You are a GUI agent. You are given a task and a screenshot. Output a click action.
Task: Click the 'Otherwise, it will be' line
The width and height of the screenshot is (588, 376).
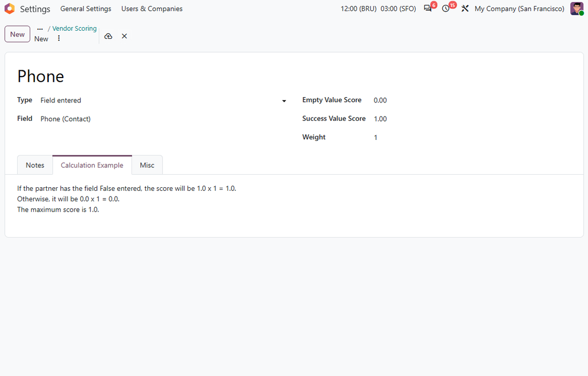click(68, 199)
